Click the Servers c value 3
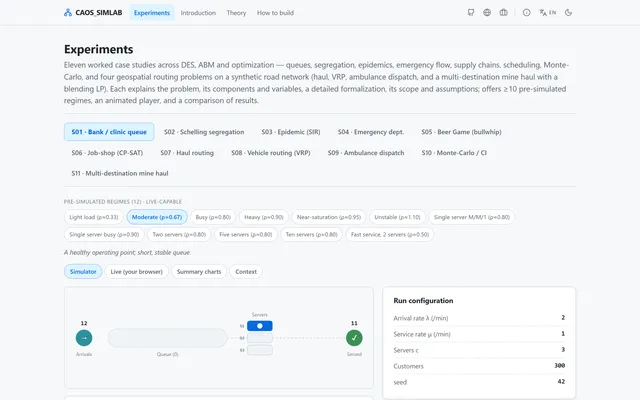 [563, 349]
